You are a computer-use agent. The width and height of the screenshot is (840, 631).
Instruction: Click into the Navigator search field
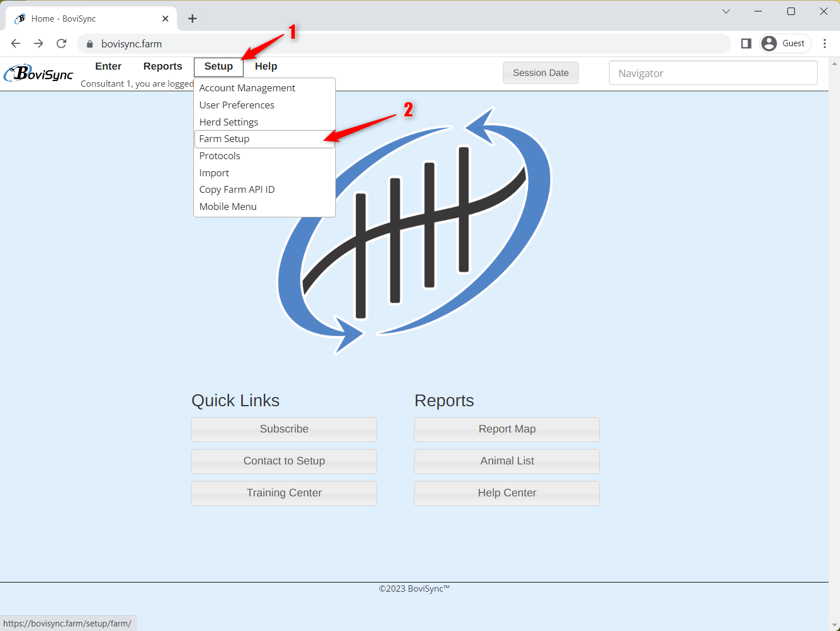coord(713,73)
